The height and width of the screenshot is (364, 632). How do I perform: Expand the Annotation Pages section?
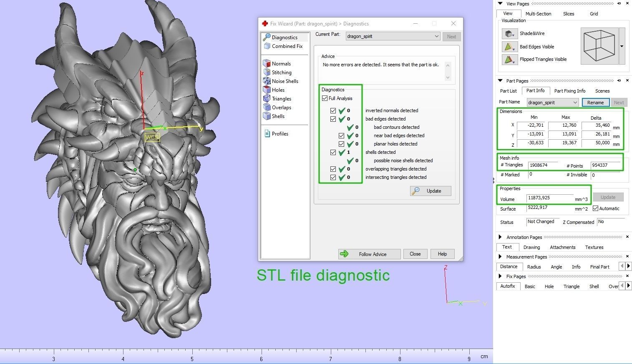coord(500,237)
